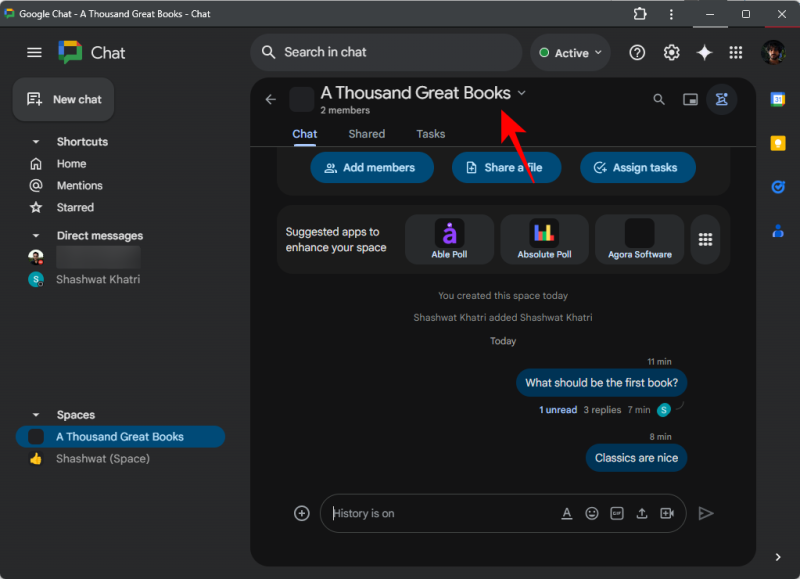Toggle text formatting options
Image resolution: width=800 pixels, height=579 pixels.
(566, 513)
